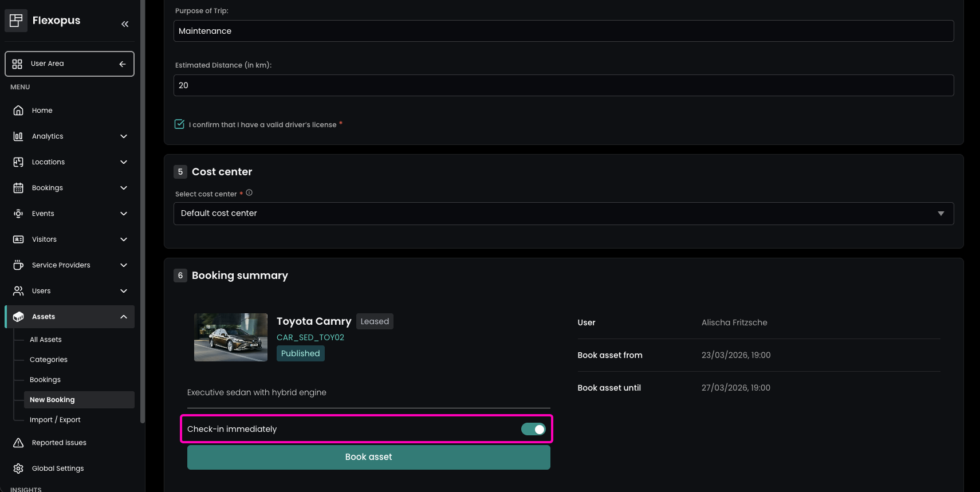The image size is (980, 492).
Task: Disable the Check-in immediately toggle
Action: coord(533,429)
